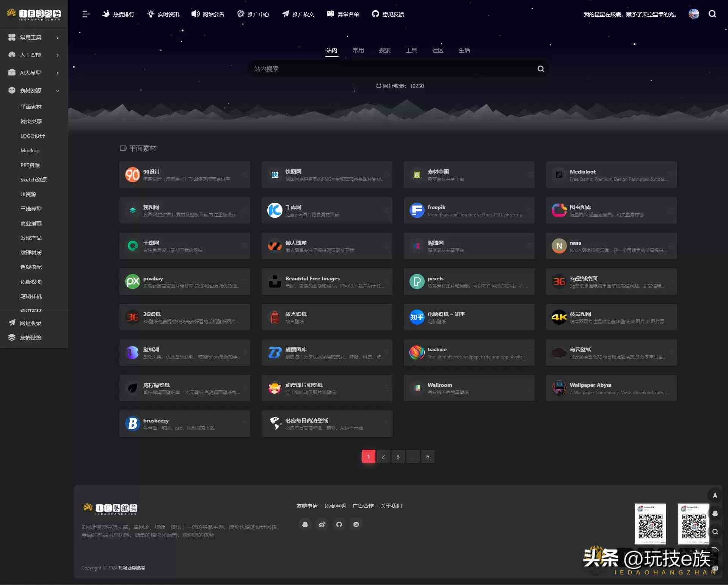
Task: Click the user avatar in header
Action: tap(694, 14)
